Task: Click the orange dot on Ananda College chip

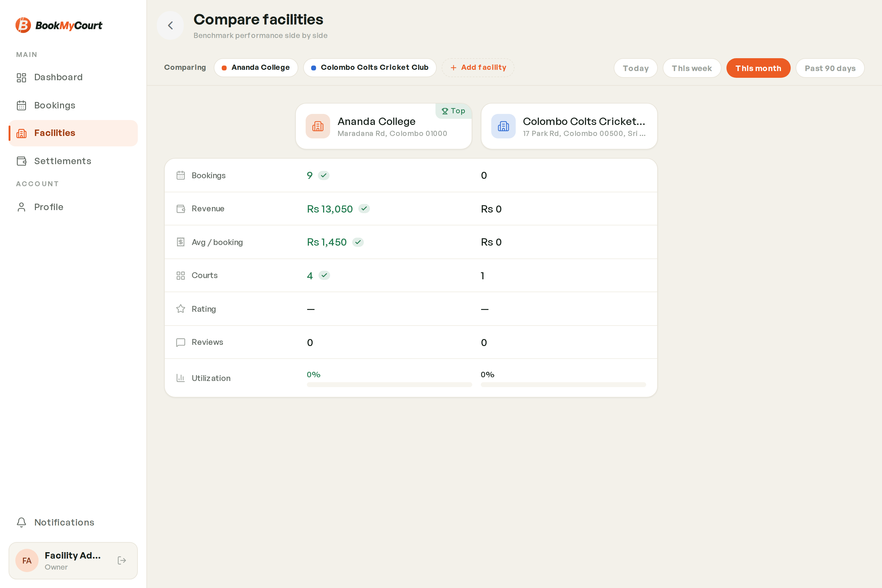Action: pos(224,68)
